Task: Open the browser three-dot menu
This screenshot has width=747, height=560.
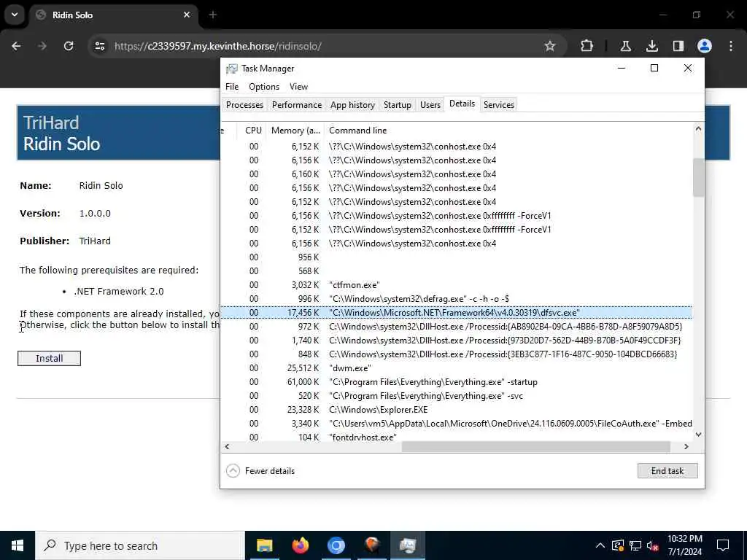Action: (x=731, y=46)
